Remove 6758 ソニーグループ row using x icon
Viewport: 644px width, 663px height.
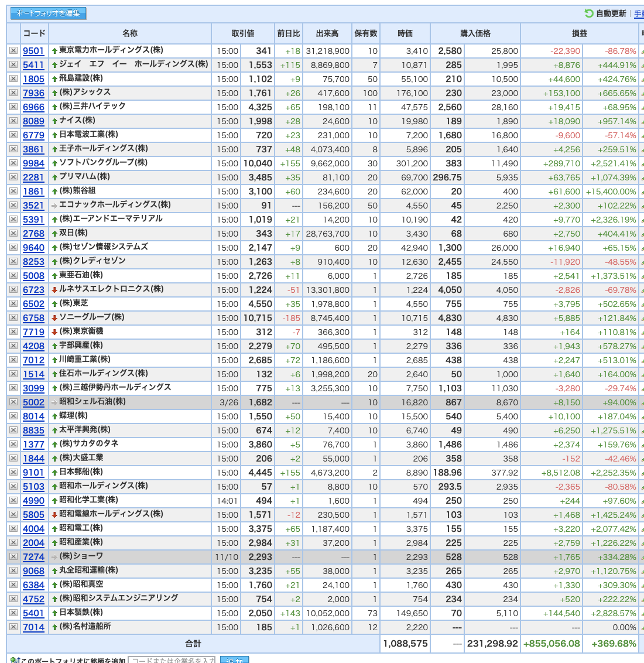point(13,317)
